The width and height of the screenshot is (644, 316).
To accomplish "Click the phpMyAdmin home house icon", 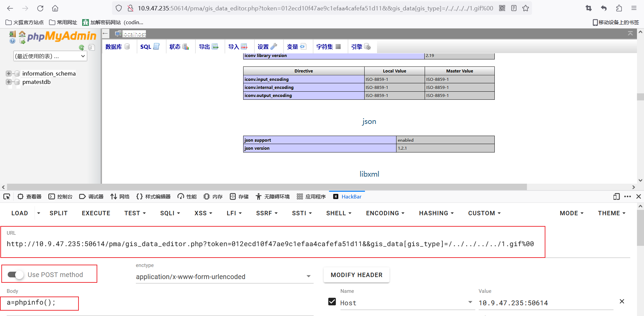I will click(x=22, y=34).
